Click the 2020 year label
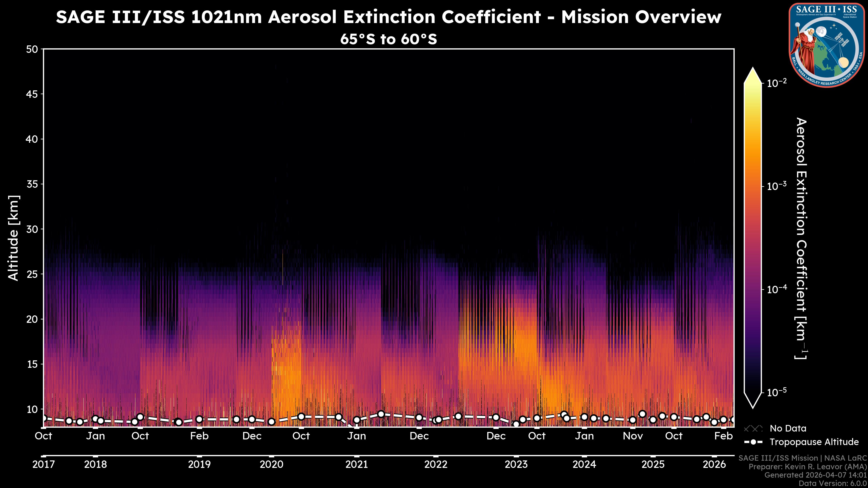 (x=271, y=465)
